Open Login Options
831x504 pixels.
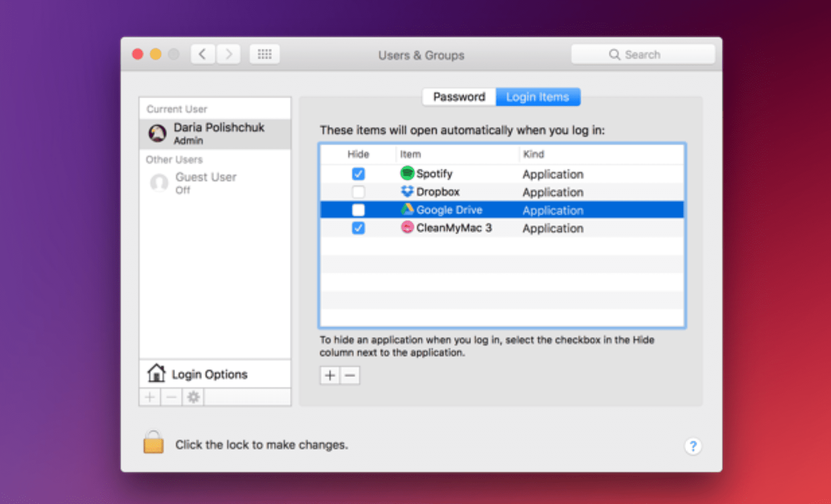click(x=215, y=374)
